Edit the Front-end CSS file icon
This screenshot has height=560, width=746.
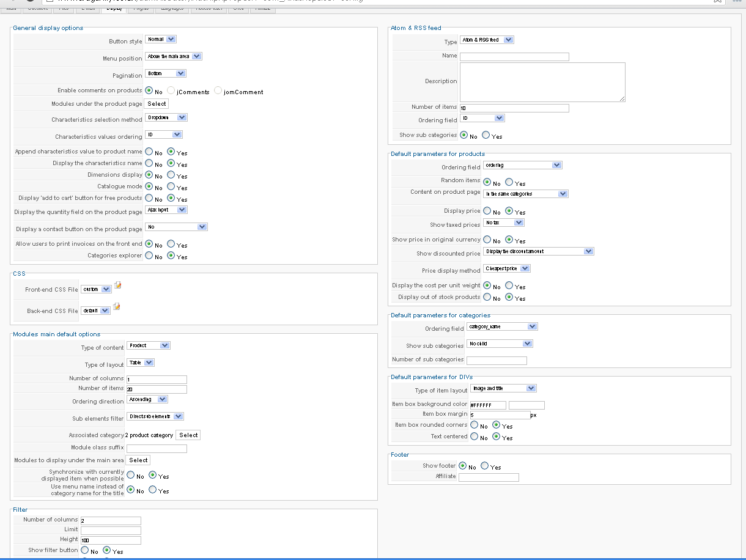coord(118,285)
